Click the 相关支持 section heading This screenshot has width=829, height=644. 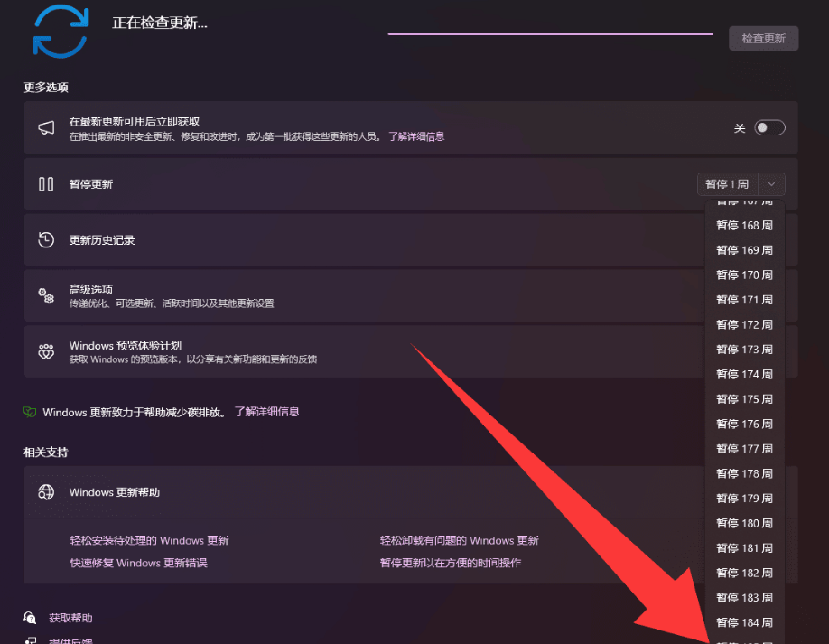pos(46,453)
